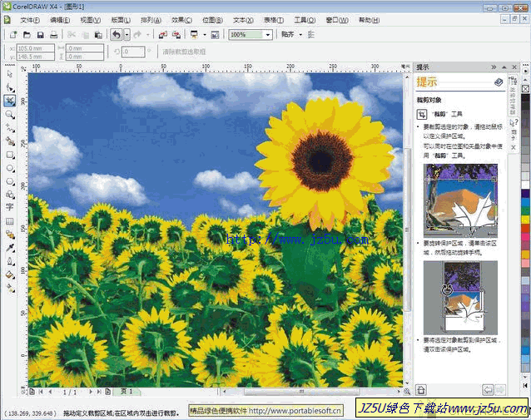531x420 pixels.
Task: Open the 编辑(E) menu
Action: click(60, 20)
